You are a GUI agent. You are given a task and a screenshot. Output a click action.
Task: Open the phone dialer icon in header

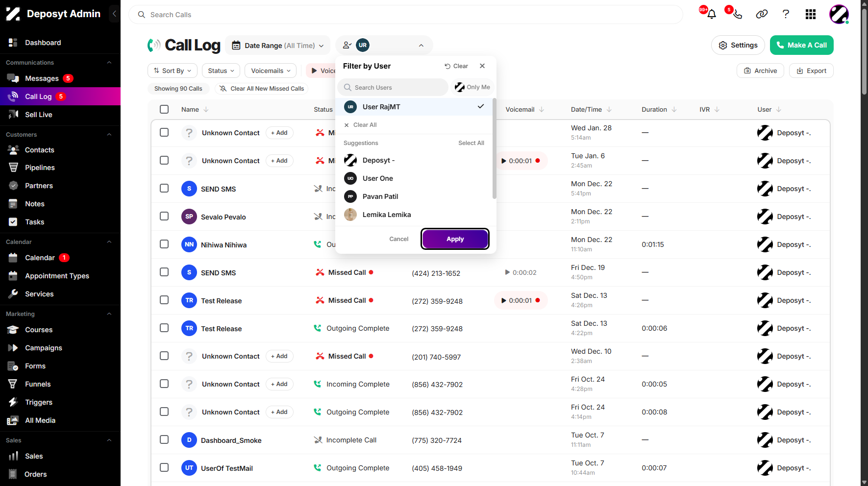click(737, 14)
